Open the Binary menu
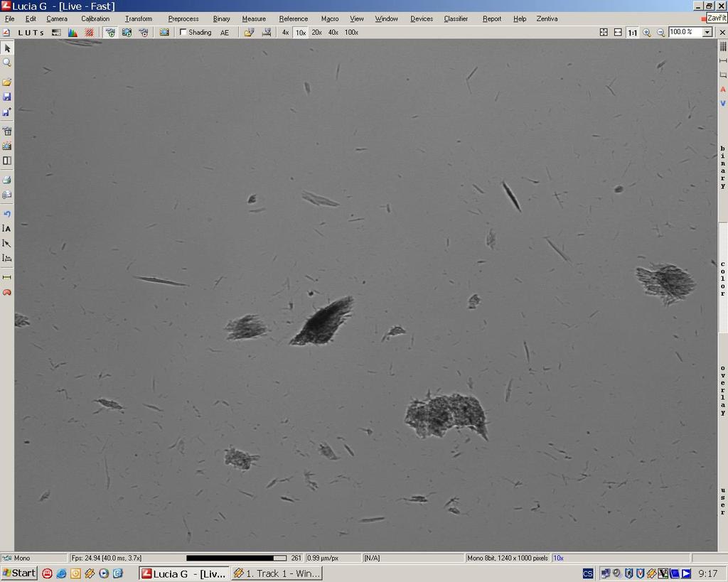 click(x=222, y=18)
